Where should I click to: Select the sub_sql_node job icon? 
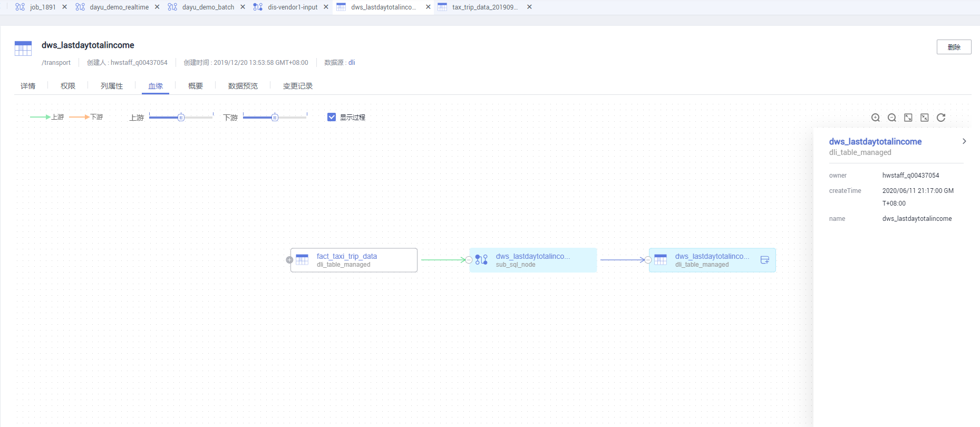[x=481, y=260]
